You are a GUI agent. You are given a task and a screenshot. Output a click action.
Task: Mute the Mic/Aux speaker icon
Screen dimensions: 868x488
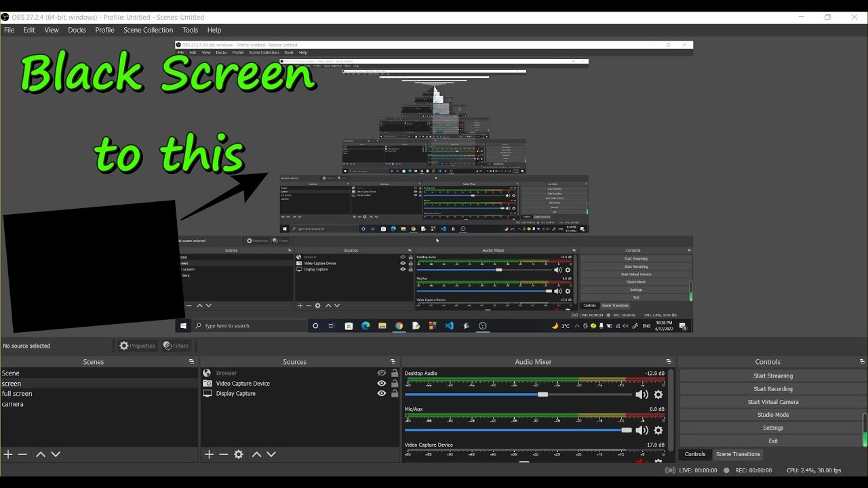[642, 430]
